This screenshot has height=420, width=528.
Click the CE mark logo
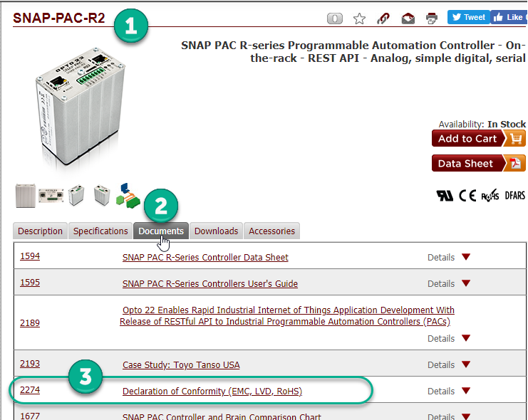(x=467, y=196)
